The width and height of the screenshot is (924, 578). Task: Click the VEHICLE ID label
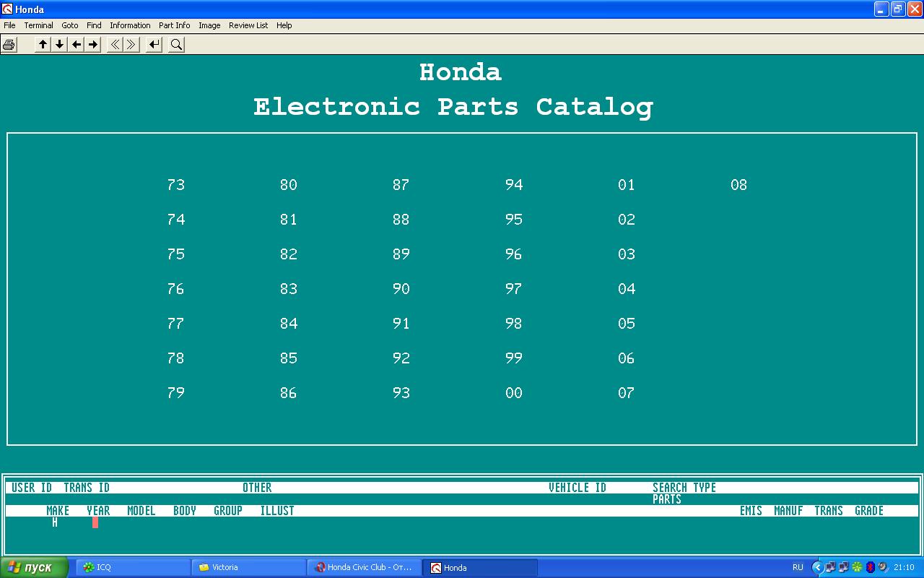pyautogui.click(x=577, y=488)
